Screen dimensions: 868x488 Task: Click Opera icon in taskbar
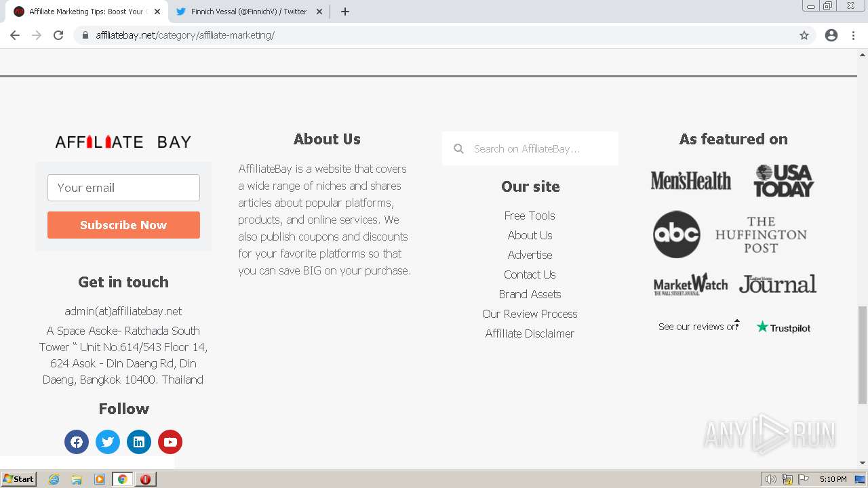(x=145, y=479)
